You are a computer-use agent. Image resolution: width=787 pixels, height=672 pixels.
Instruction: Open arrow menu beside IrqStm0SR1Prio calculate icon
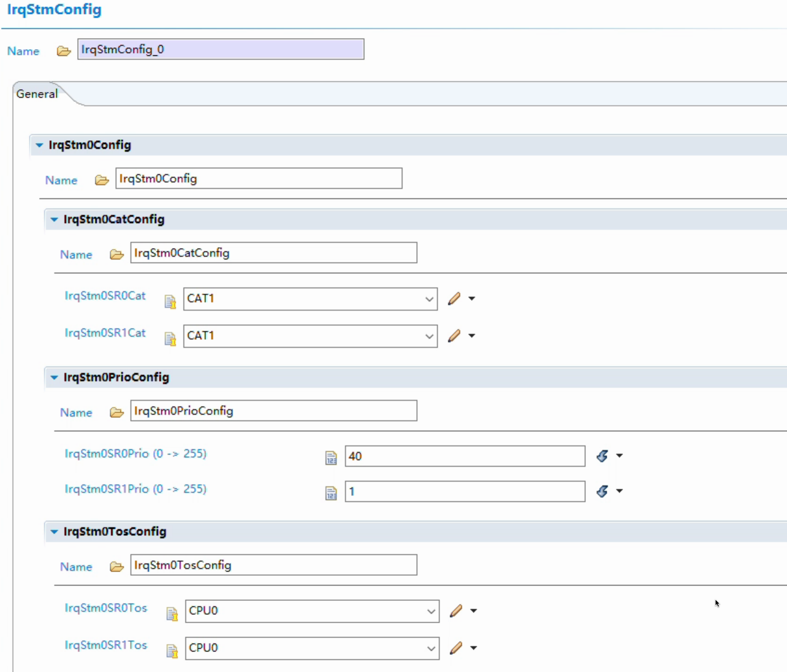click(x=619, y=491)
